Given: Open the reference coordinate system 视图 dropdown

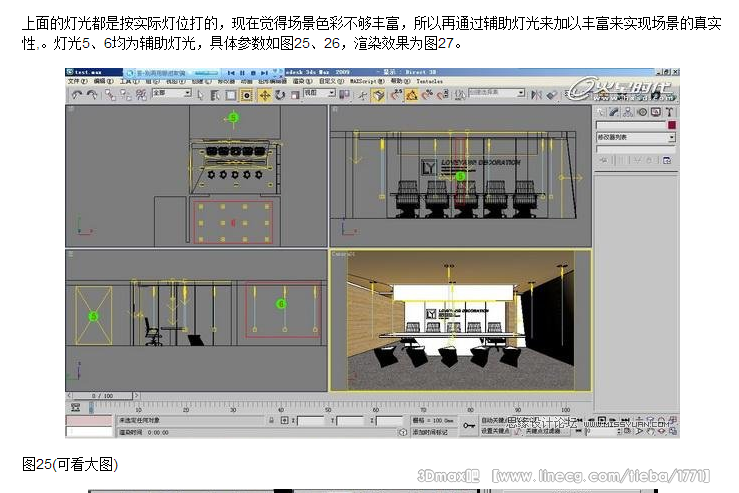Looking at the screenshot, I should point(319,93).
